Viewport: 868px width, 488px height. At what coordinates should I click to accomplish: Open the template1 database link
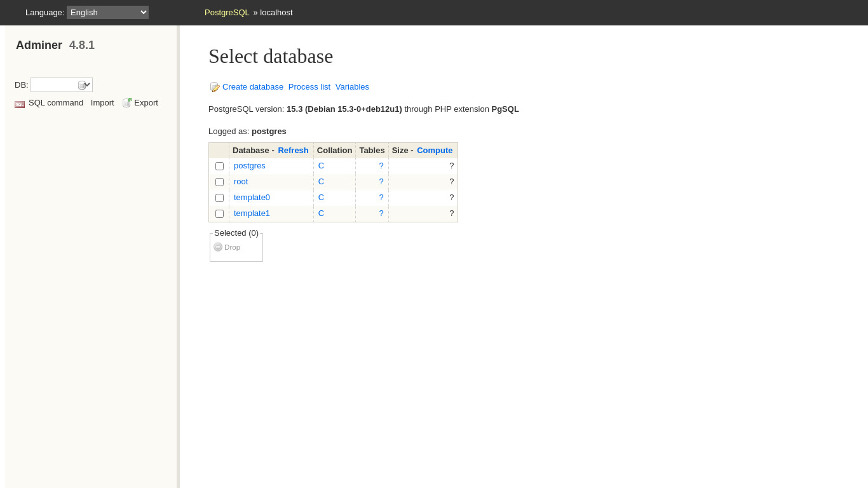click(x=252, y=213)
